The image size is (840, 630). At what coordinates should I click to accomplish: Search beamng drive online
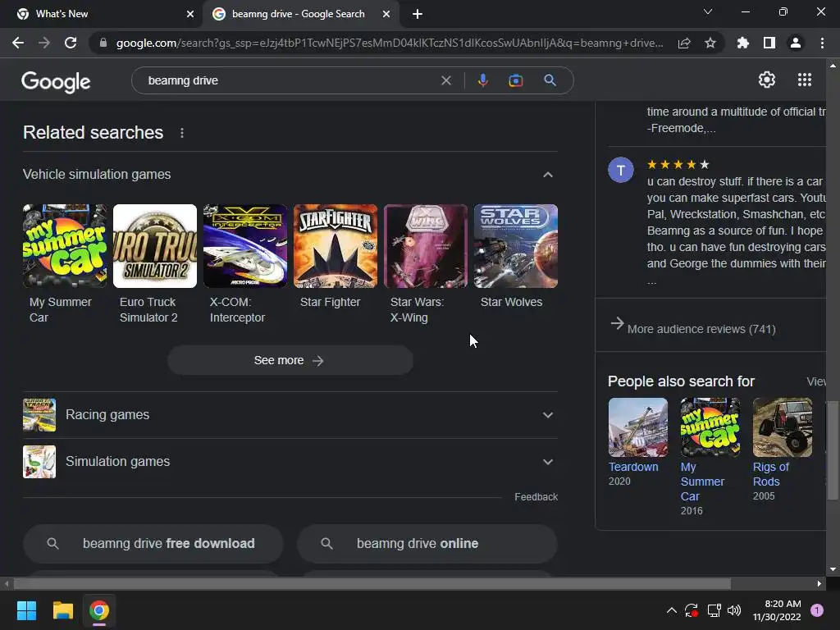[x=427, y=543]
